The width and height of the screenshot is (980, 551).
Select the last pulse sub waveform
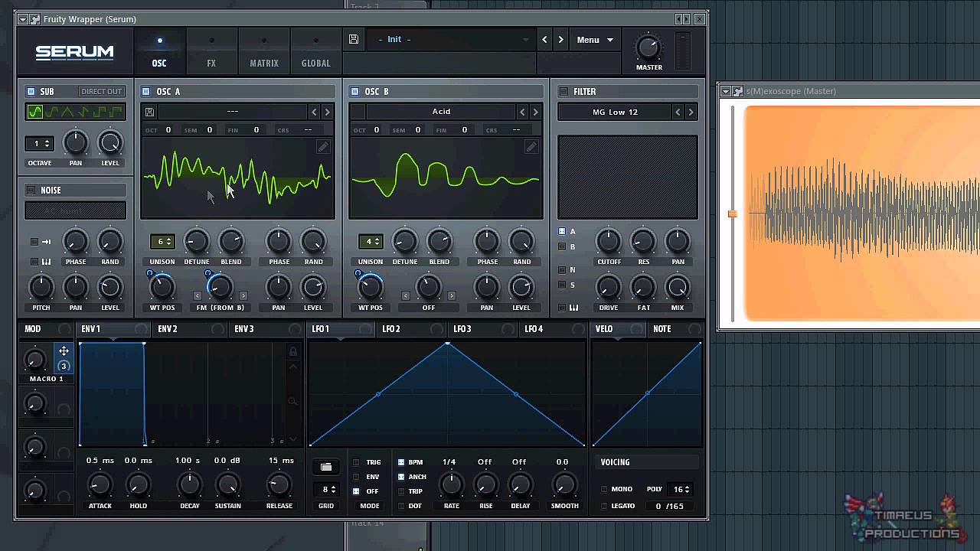(x=115, y=112)
